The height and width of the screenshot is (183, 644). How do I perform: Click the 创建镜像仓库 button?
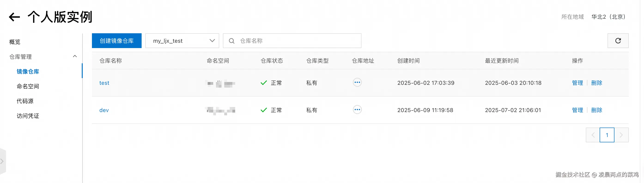click(116, 41)
